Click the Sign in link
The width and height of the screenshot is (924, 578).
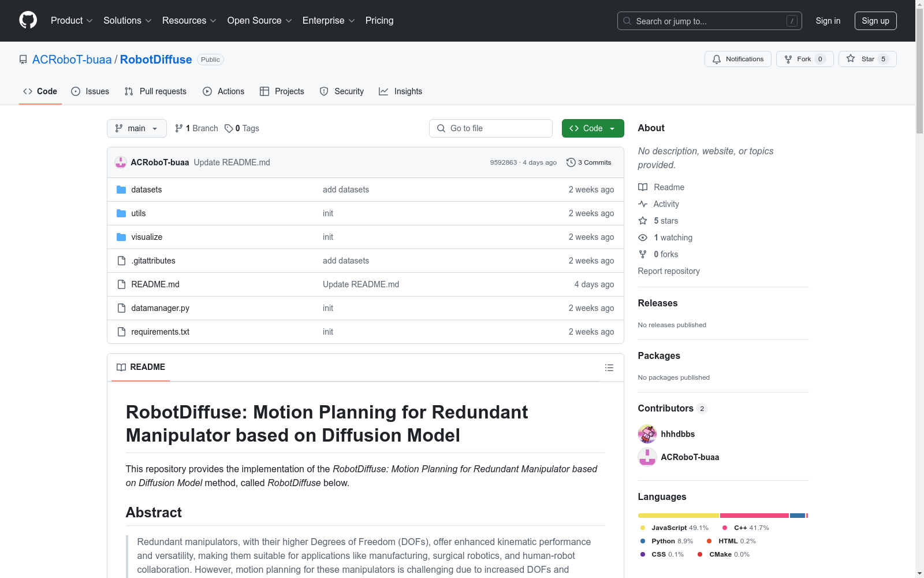pyautogui.click(x=828, y=21)
